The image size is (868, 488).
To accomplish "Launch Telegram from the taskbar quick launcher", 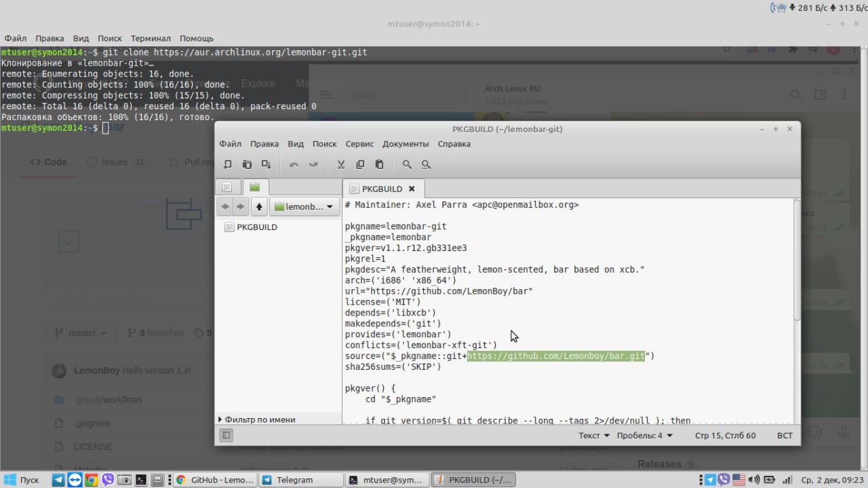I will coord(58,480).
